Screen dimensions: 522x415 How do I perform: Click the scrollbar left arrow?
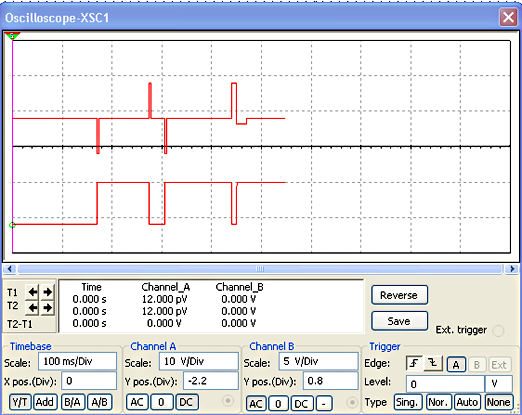tap(10, 269)
